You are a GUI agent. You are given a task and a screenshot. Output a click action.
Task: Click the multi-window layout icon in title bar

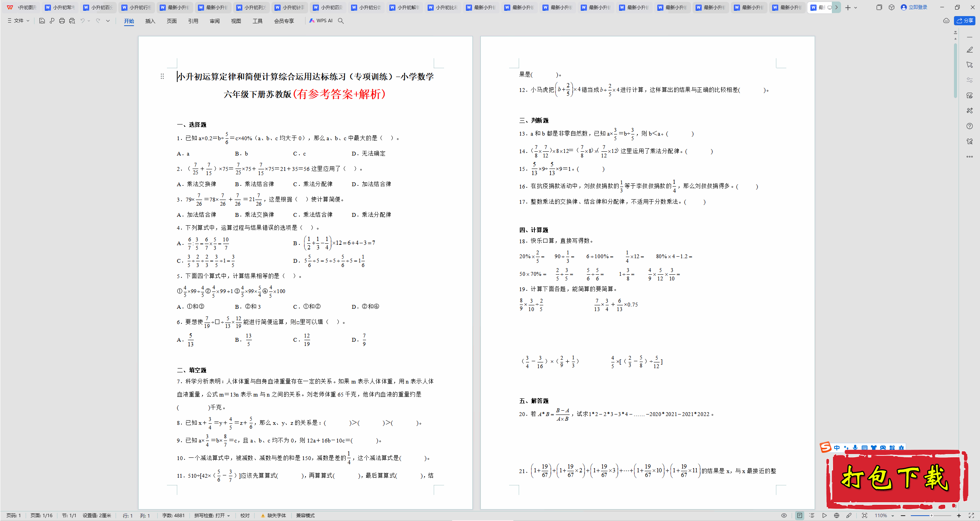pos(879,7)
